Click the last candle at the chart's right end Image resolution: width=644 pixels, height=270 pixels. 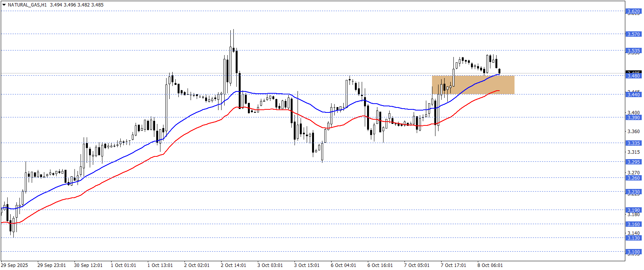pyautogui.click(x=499, y=71)
